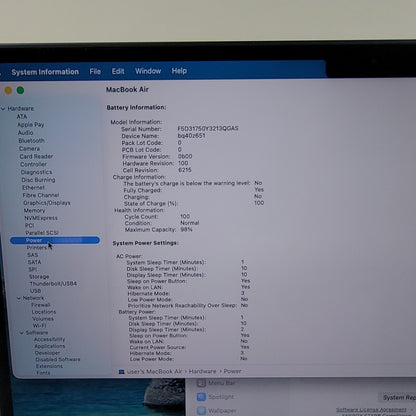Select Bluetooth in the Hardware list
416x416 pixels.
31,141
